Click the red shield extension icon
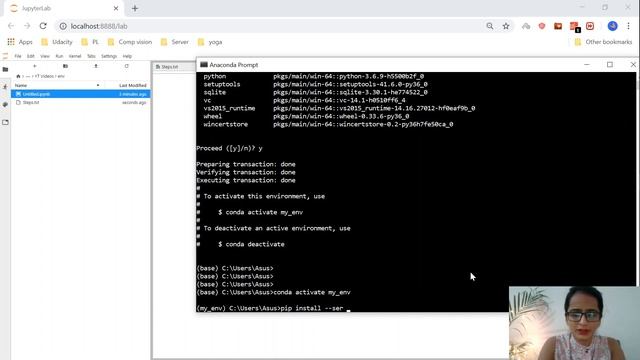The image size is (640, 360). [x=542, y=26]
